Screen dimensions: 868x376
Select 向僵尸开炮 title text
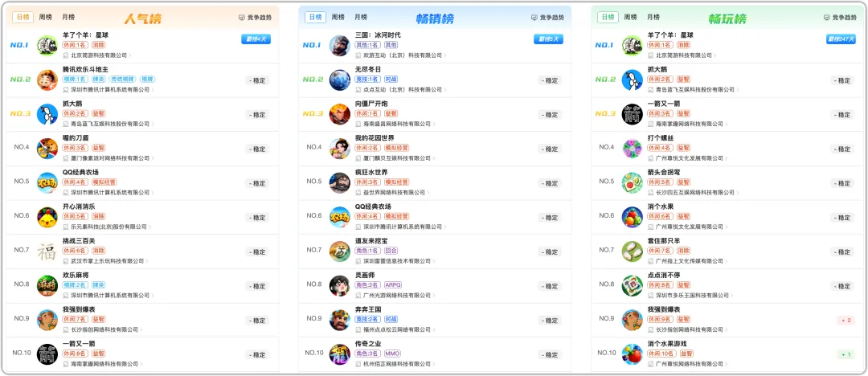coord(371,104)
